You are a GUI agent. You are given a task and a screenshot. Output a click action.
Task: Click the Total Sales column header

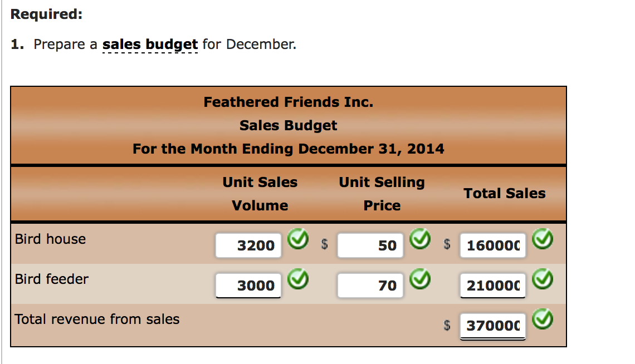pos(505,193)
